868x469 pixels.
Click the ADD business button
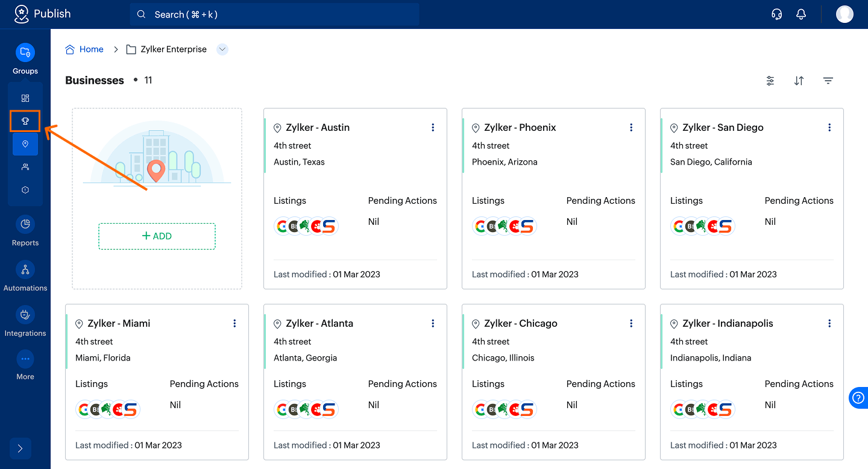click(157, 236)
